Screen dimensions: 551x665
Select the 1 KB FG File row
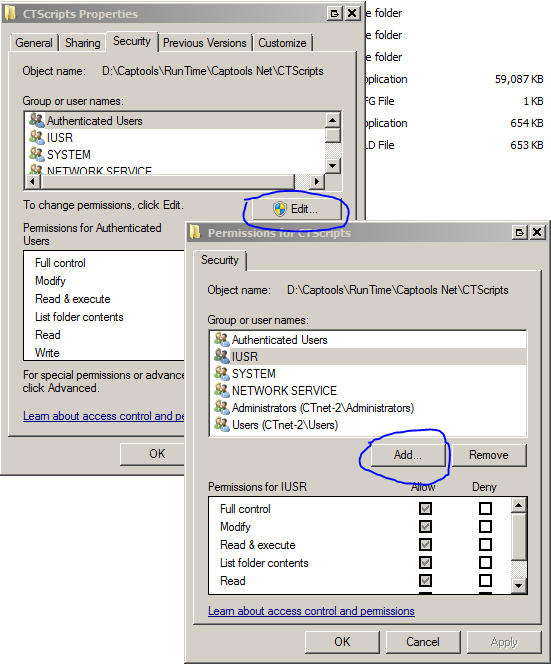454,101
